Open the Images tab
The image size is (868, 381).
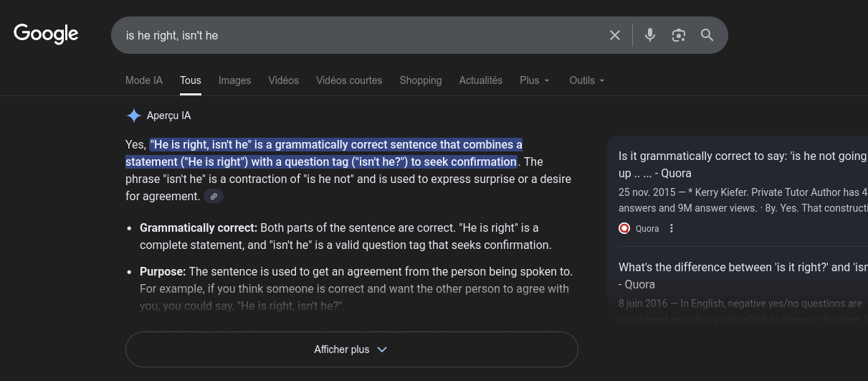click(x=234, y=80)
